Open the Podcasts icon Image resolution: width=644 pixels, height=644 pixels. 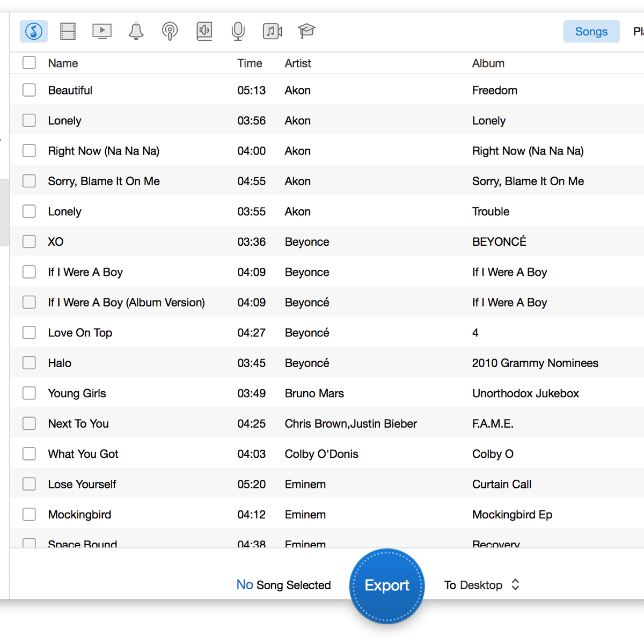click(x=170, y=31)
